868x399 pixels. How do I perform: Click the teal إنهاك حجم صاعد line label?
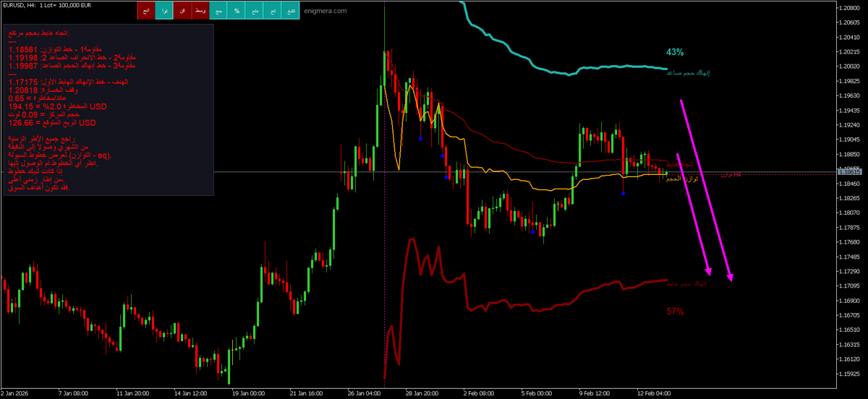click(x=689, y=73)
